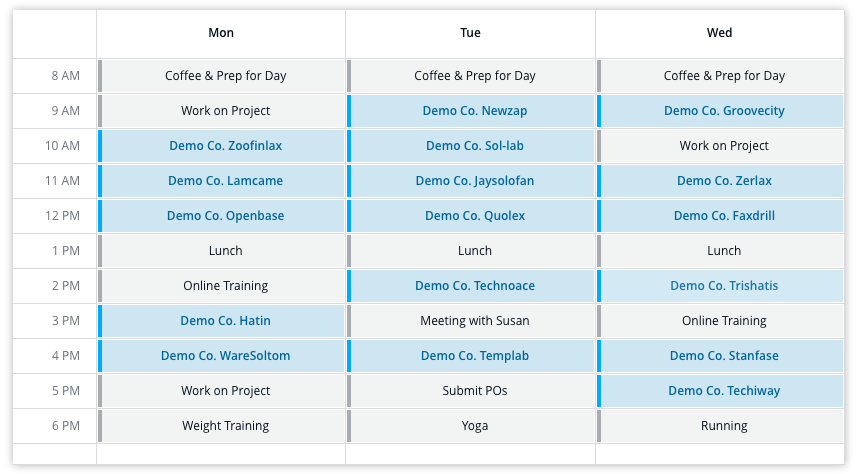Image resolution: width=858 pixels, height=474 pixels.
Task: Open the Demo Co. Lamcame appointment
Action: (x=225, y=181)
